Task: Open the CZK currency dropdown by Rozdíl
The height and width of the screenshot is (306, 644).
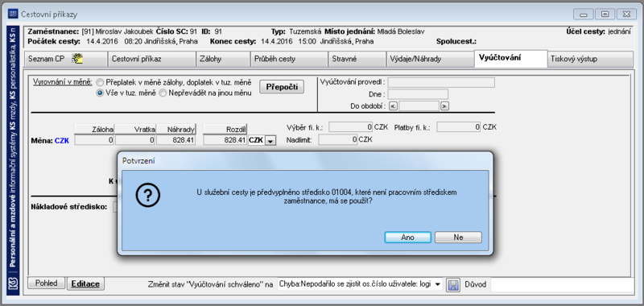Action: 270,141
